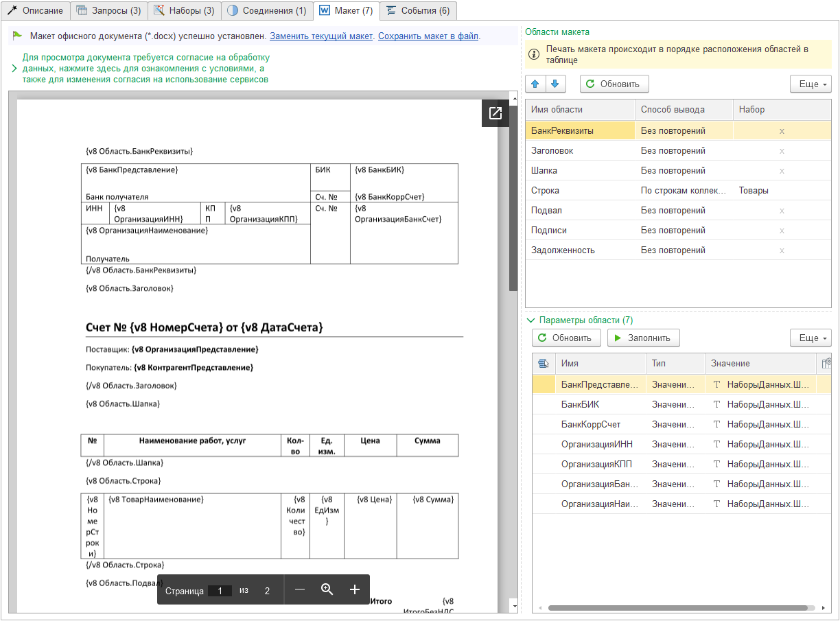Image resolution: width=840 pixels, height=621 pixels.
Task: Open the События (6) tab
Action: pos(418,11)
